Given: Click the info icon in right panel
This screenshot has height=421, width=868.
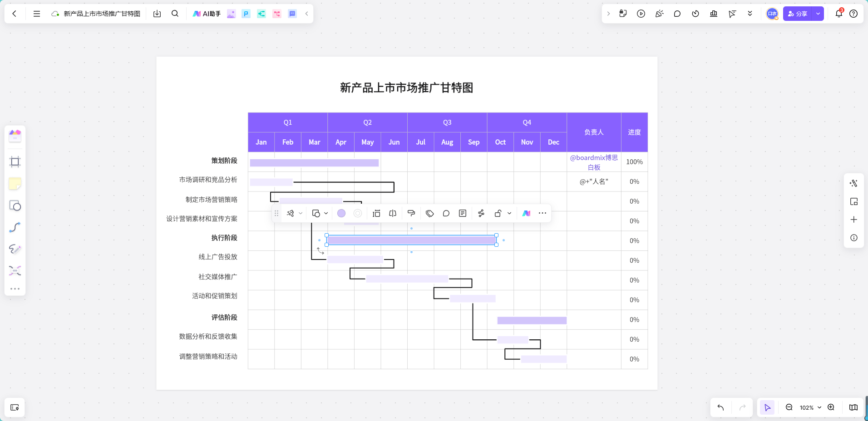Looking at the screenshot, I should pos(854,238).
